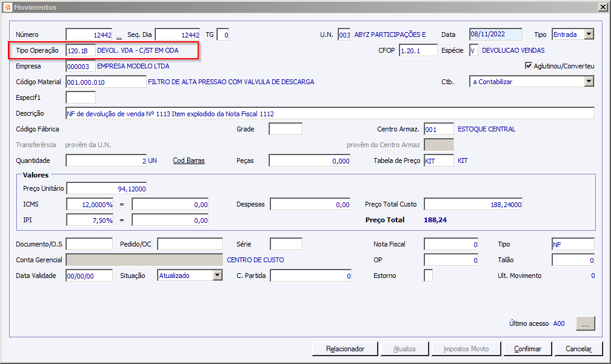Click the text DEVOL. VDA - C/ST EM ODA

pyautogui.click(x=138, y=50)
